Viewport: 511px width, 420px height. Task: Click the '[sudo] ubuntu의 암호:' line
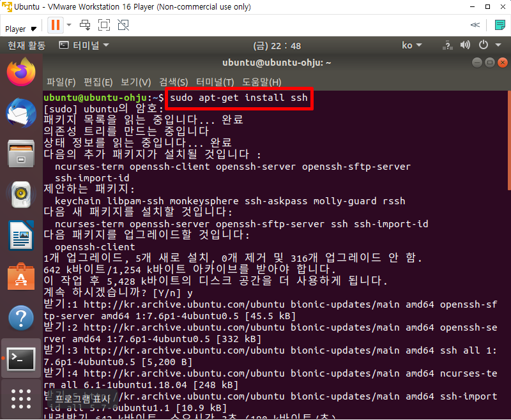tap(103, 109)
